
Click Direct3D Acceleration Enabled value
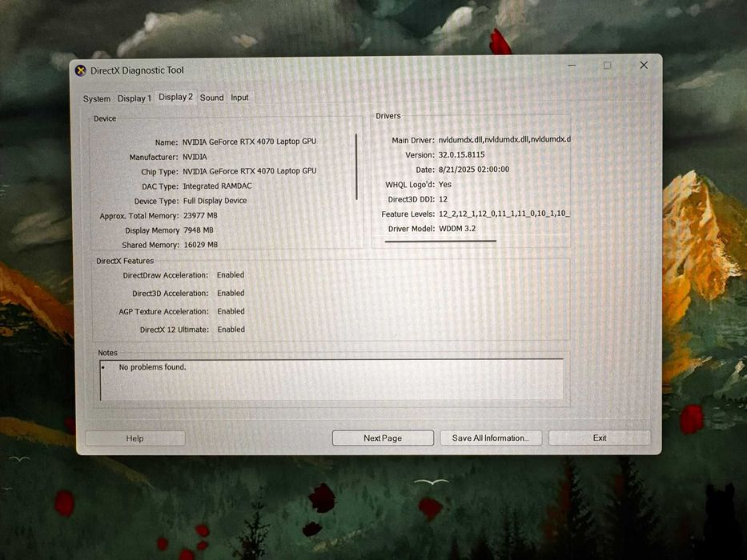click(x=231, y=293)
